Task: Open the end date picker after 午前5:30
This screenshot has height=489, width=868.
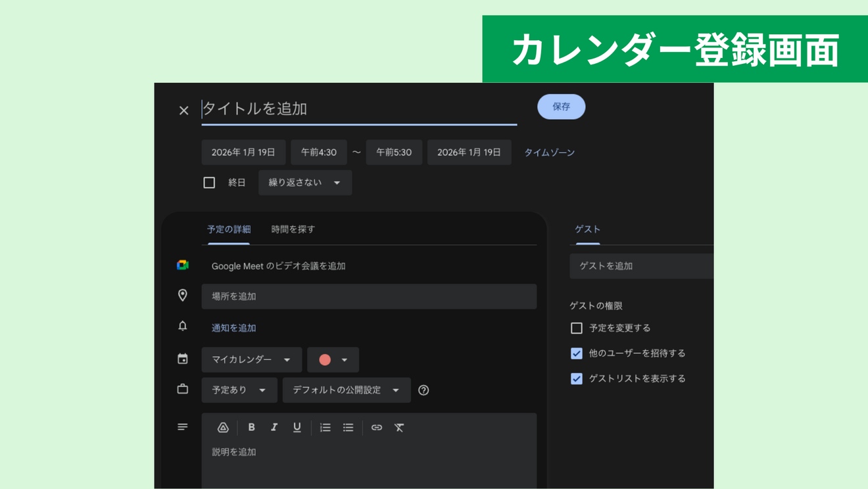Action: click(470, 152)
